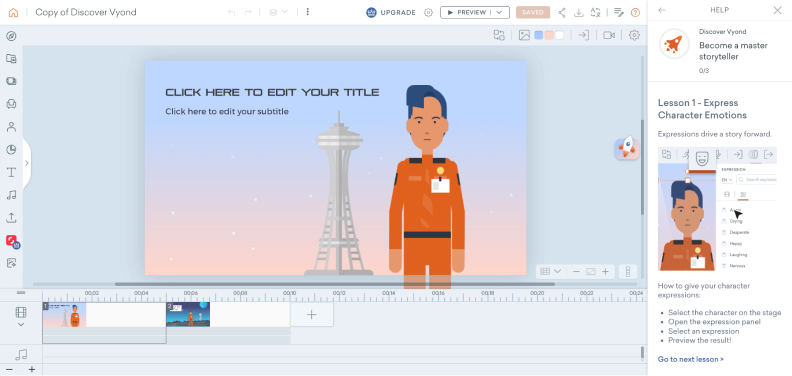Select the white scene color swatch

tap(559, 35)
